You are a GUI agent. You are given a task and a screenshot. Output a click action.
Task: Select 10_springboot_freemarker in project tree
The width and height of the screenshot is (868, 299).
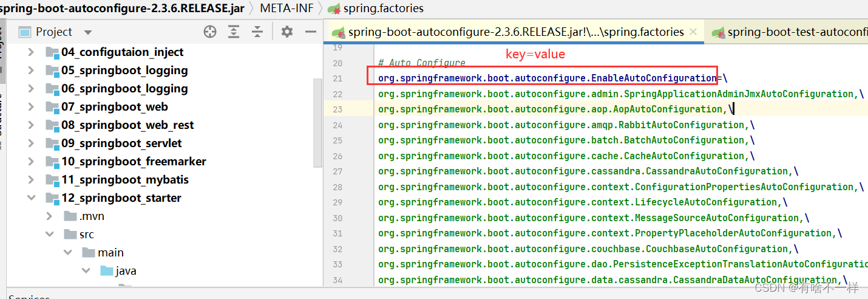pyautogui.click(x=134, y=162)
